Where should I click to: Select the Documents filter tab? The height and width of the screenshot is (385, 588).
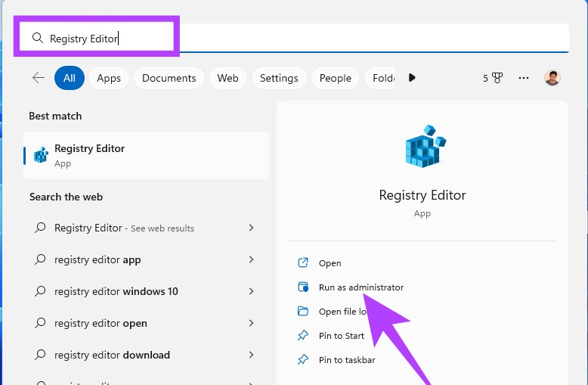pyautogui.click(x=169, y=78)
